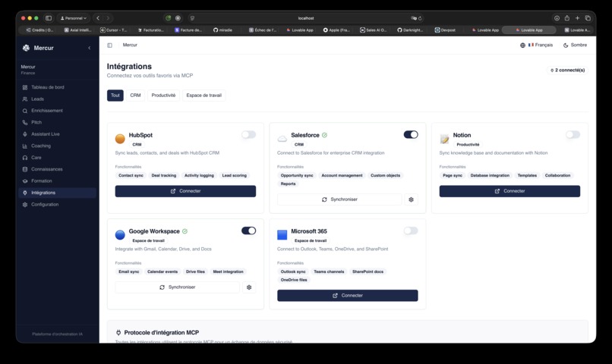
Task: Reload the localhost page
Action: 421,18
